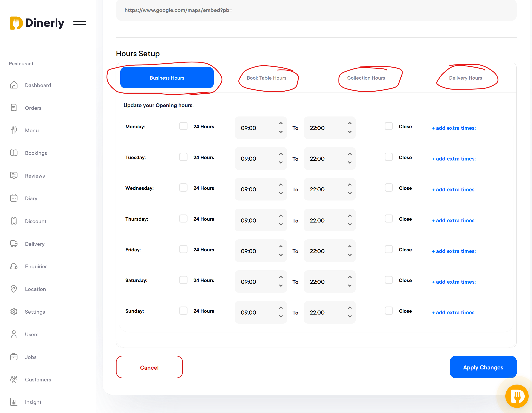The image size is (532, 413).
Task: Tick the Close checkbox for Saturday
Action: pos(389,280)
